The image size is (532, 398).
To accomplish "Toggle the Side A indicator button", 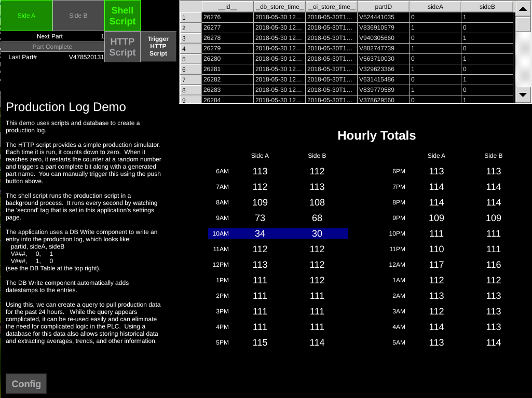I will point(26,16).
